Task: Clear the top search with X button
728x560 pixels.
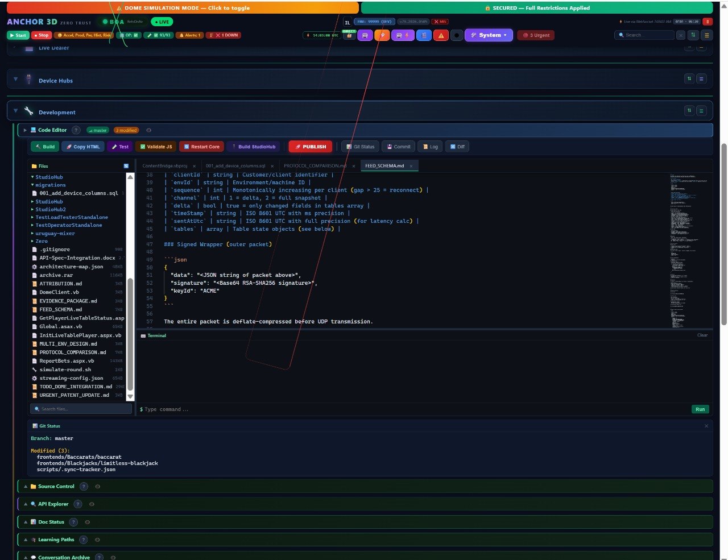Action: (680, 35)
